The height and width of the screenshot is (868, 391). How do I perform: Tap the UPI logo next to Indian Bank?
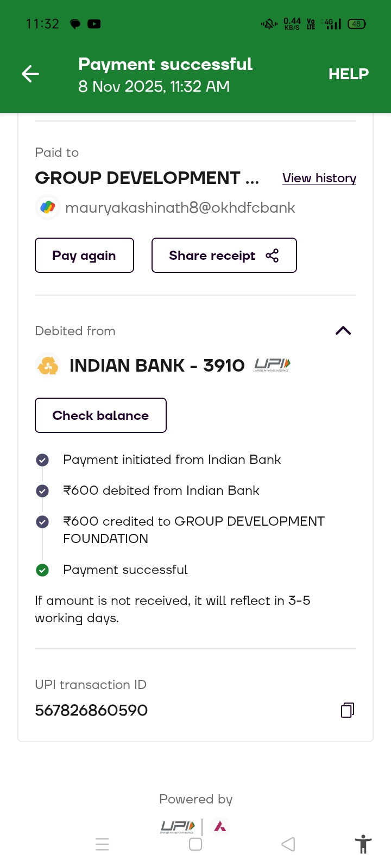click(x=272, y=365)
